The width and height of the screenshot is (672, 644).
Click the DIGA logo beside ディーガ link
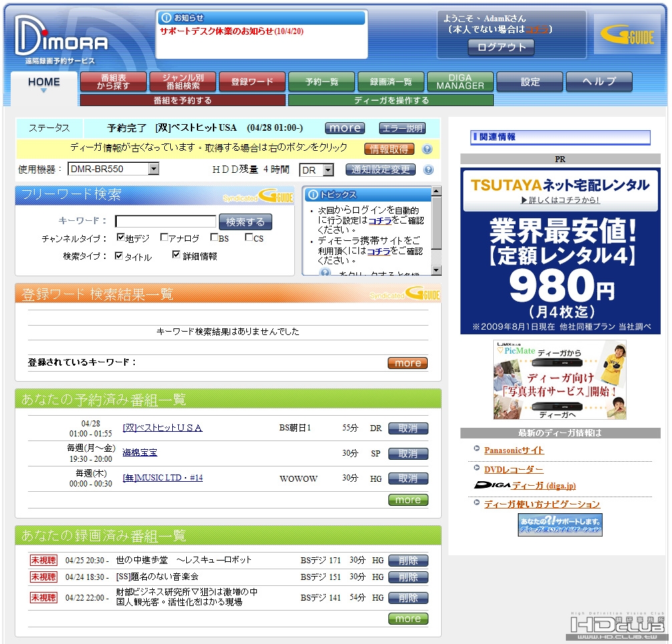[492, 485]
